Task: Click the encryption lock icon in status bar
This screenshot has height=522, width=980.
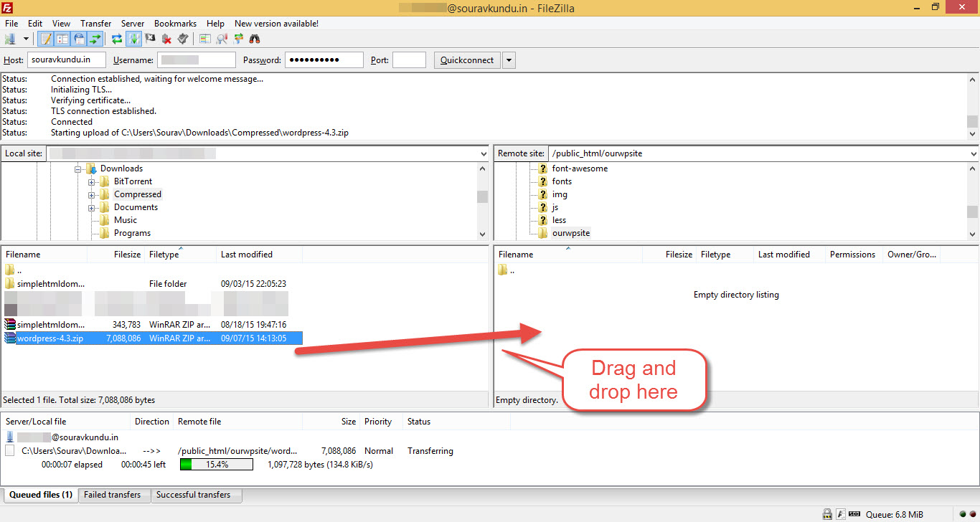Action: pyautogui.click(x=827, y=514)
